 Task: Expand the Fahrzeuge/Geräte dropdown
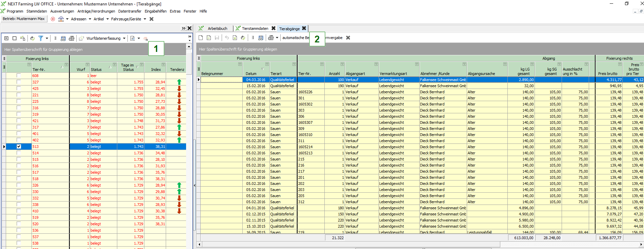click(145, 19)
